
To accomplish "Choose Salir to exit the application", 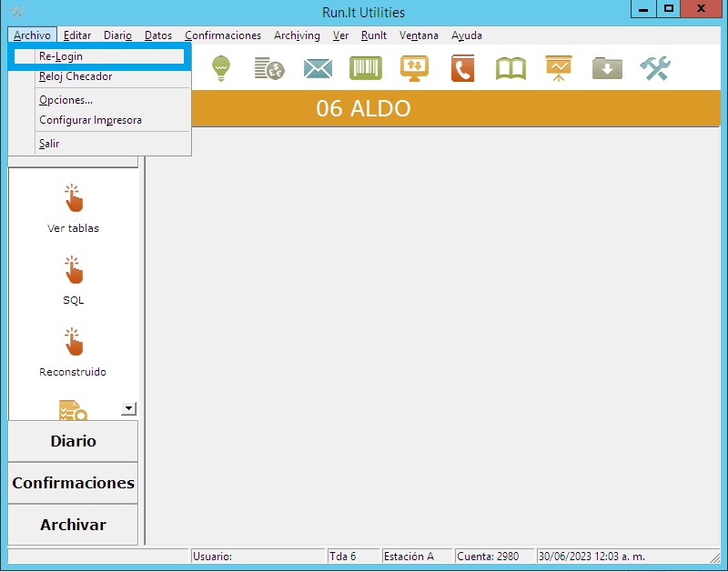I will [x=99, y=144].
